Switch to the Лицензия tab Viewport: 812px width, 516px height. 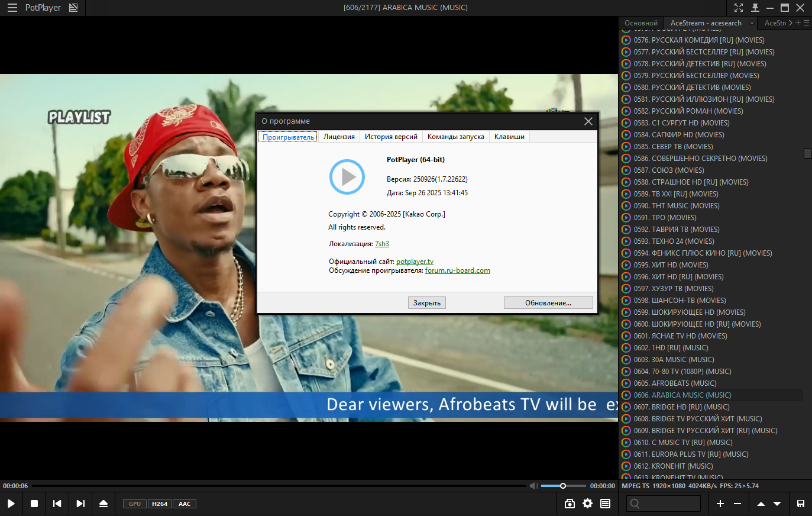click(339, 137)
